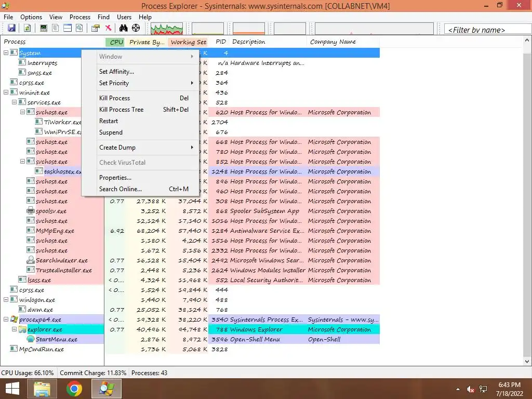Image resolution: width=532 pixels, height=399 pixels.
Task: Click the scrollbar down arrow
Action: 527,362
